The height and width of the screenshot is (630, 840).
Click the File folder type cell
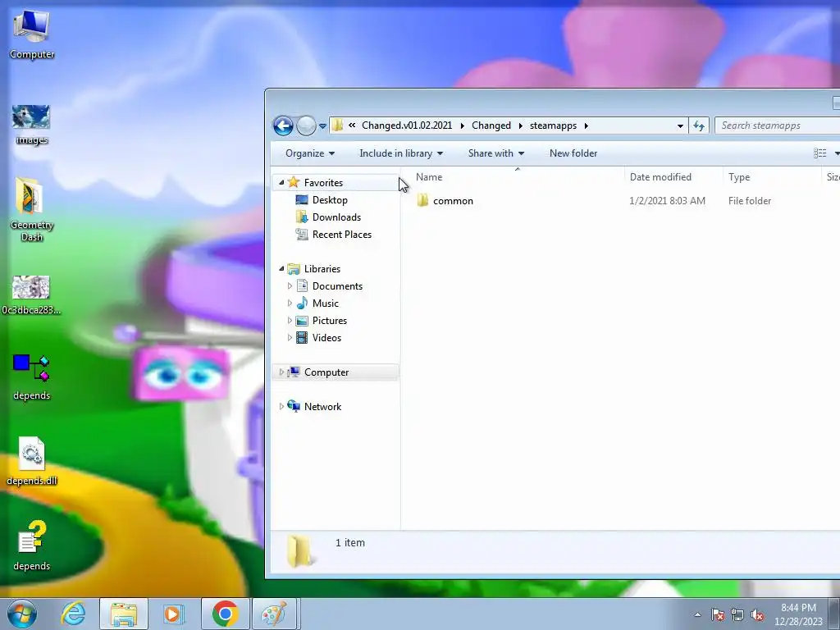pyautogui.click(x=750, y=201)
